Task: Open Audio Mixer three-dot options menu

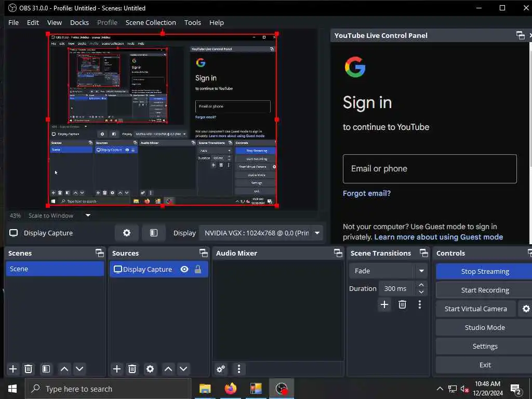Action: pos(239,369)
